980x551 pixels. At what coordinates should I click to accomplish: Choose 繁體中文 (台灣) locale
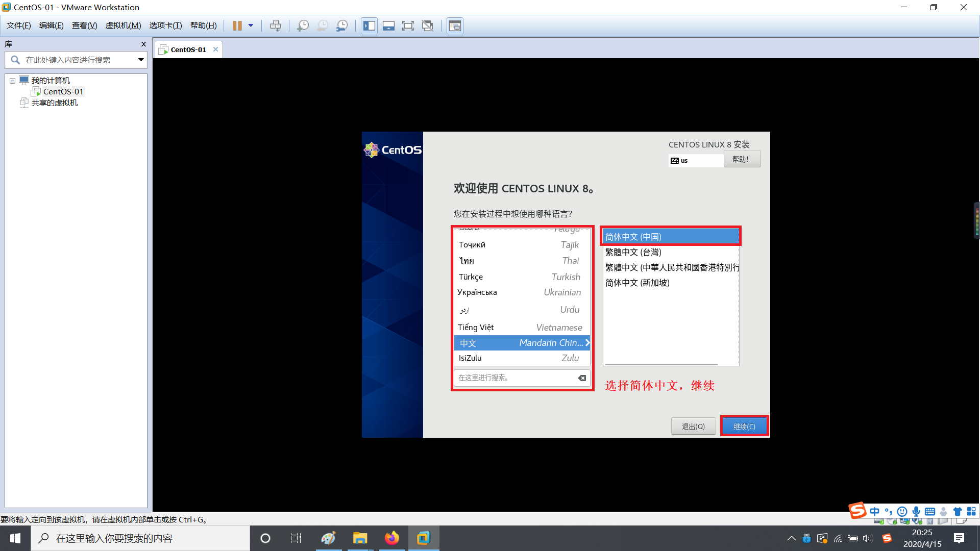pos(671,252)
